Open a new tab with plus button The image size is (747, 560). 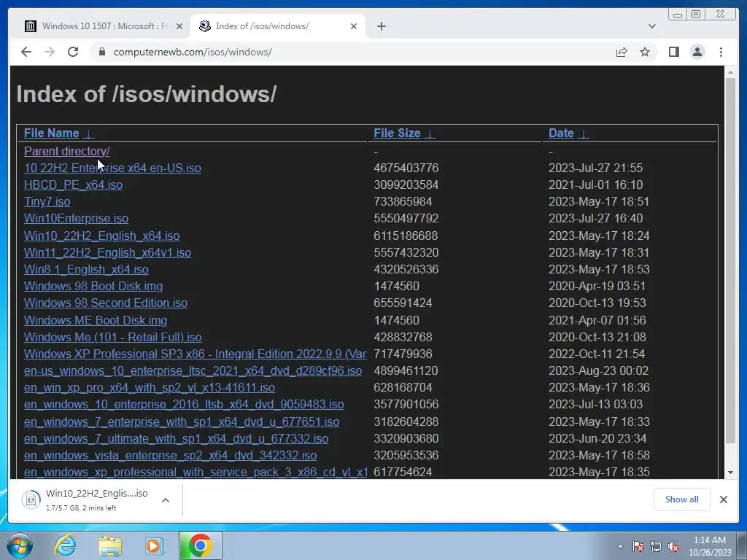pos(381,26)
